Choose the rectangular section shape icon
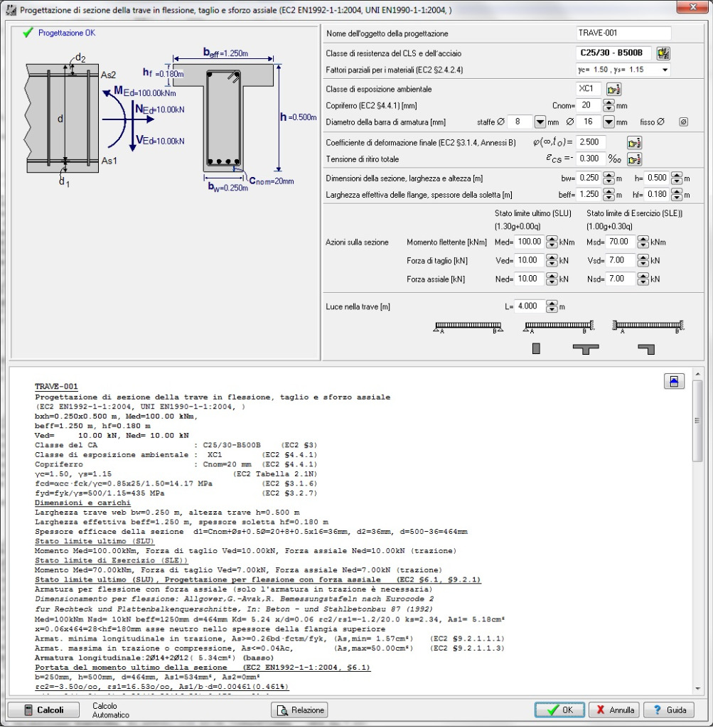The height and width of the screenshot is (728, 713). pos(536,348)
